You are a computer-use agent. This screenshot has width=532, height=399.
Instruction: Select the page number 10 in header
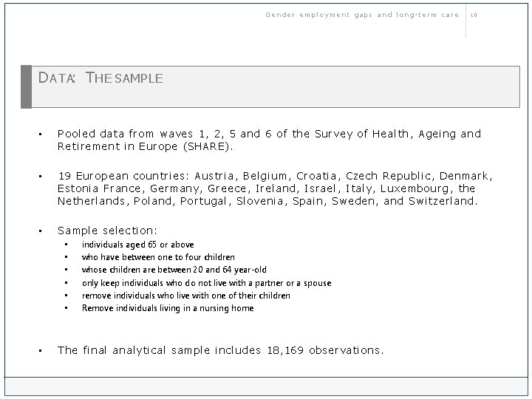click(x=474, y=15)
